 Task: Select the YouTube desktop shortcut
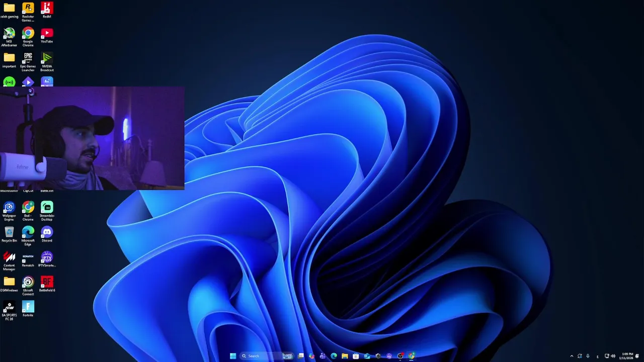click(47, 35)
